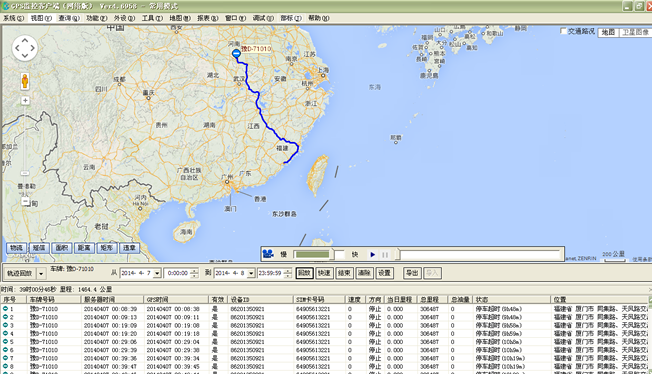The width and height of the screenshot is (652, 374).
Task: Zoom out with the map minus button
Action: (25, 202)
